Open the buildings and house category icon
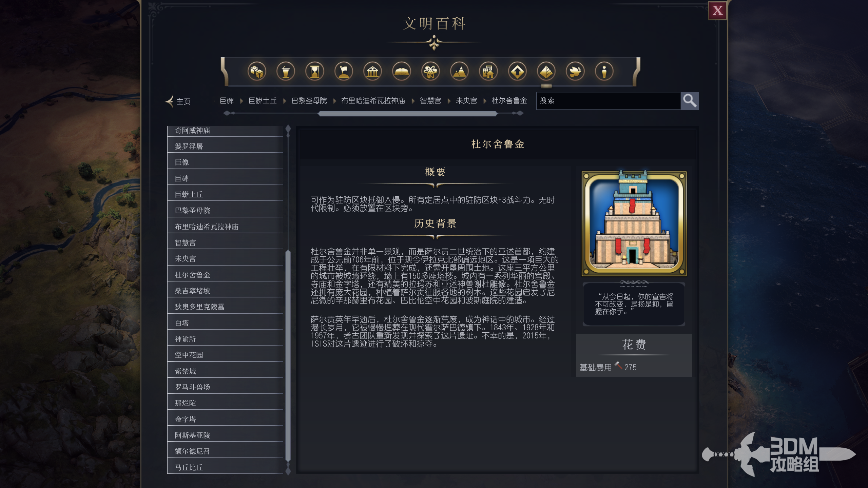The height and width of the screenshot is (488, 868). tap(488, 72)
